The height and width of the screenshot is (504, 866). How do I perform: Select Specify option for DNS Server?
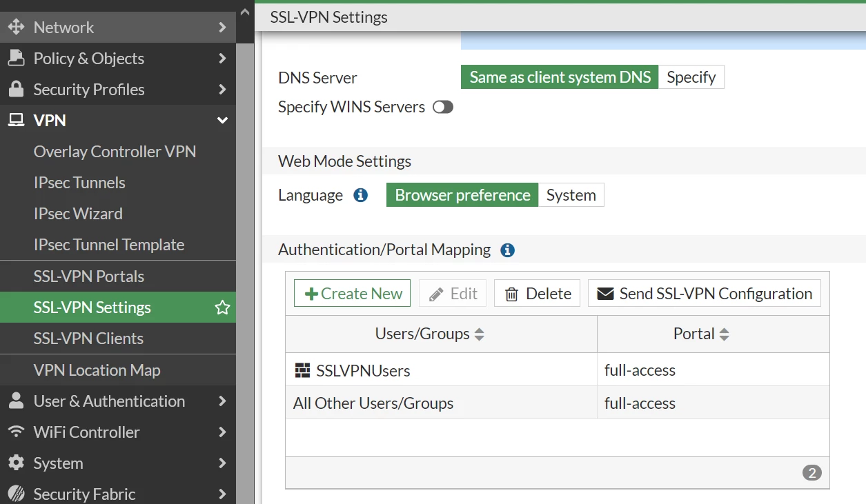pos(691,77)
